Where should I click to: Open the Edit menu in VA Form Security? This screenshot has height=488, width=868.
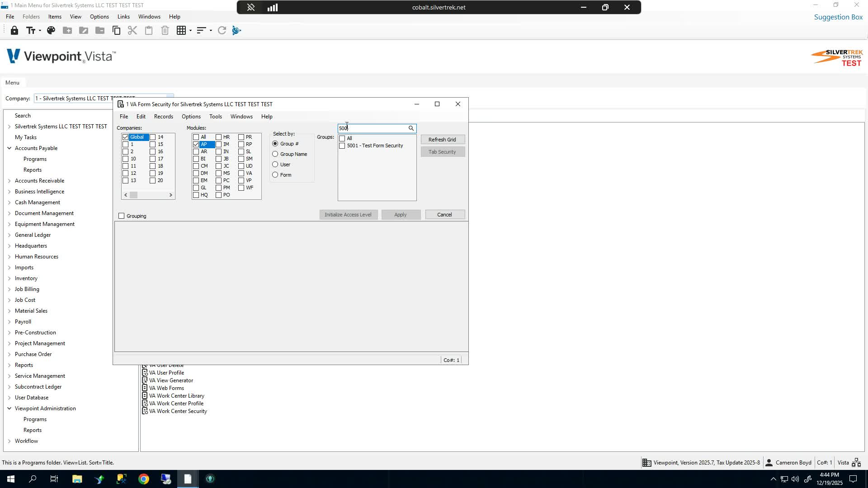pyautogui.click(x=141, y=117)
